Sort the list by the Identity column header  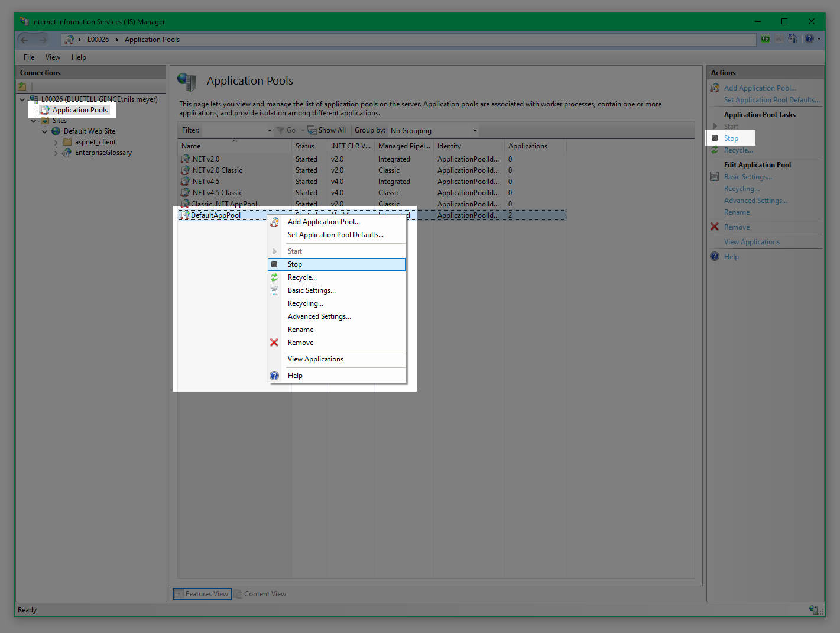(449, 146)
